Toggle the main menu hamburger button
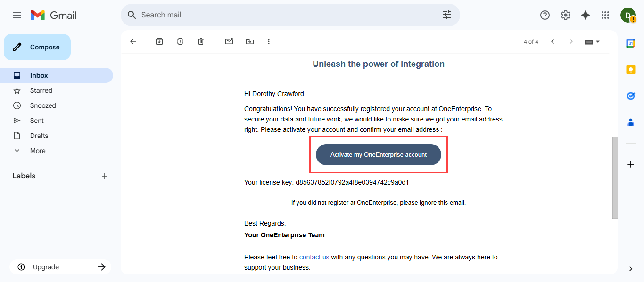This screenshot has height=282, width=644. coord(17,15)
